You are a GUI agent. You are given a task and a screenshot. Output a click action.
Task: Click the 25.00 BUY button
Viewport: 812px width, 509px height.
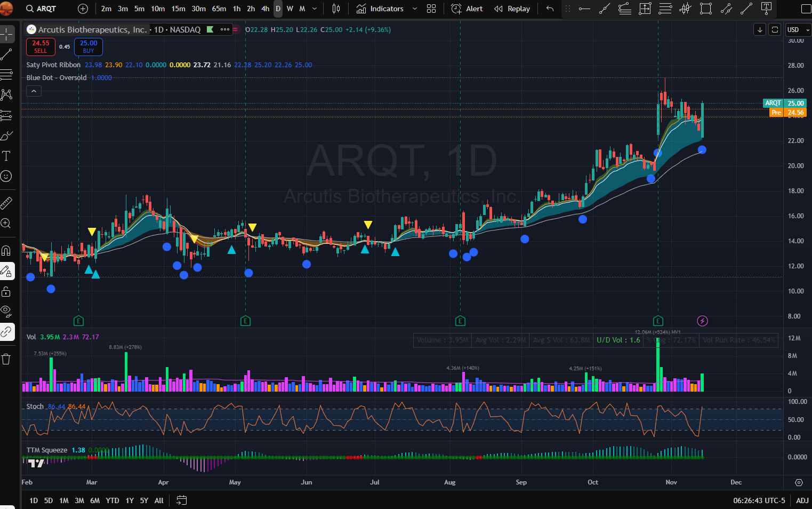coord(89,47)
